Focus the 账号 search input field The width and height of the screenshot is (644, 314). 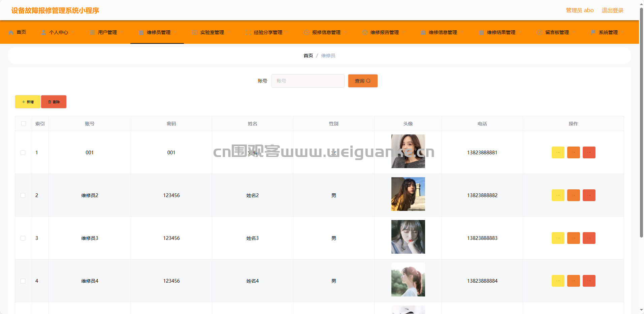click(x=308, y=81)
